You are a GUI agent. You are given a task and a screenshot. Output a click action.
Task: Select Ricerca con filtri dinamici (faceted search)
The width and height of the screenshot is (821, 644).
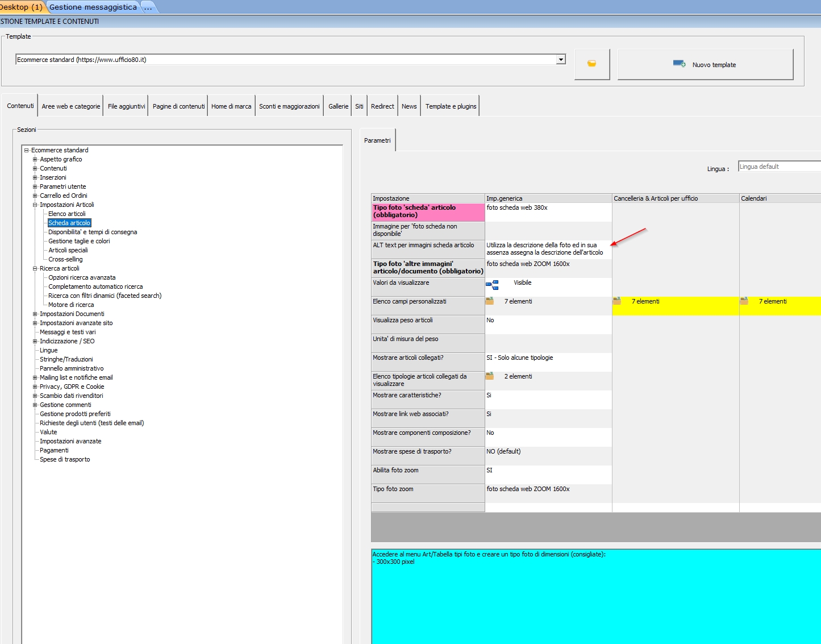click(105, 296)
